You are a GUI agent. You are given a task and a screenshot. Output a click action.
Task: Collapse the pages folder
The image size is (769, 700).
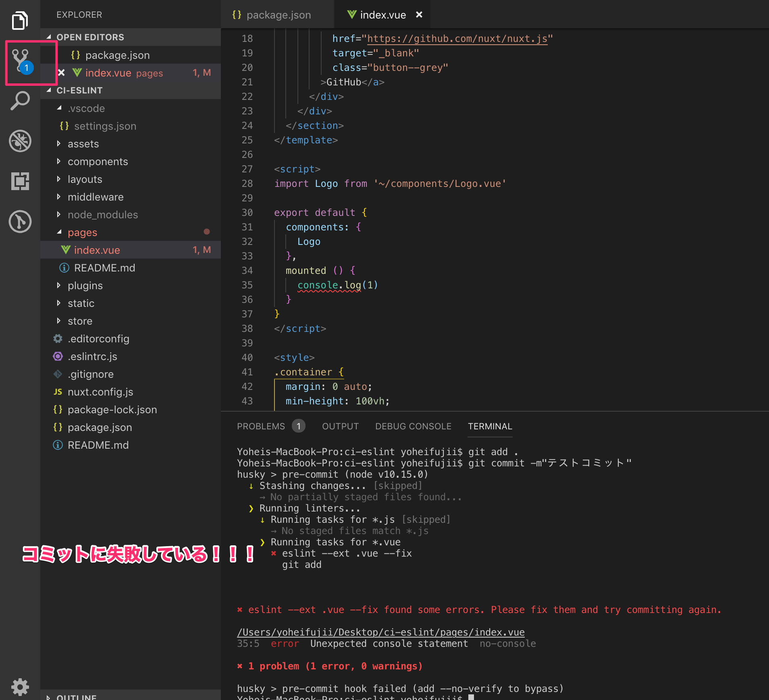tap(59, 232)
